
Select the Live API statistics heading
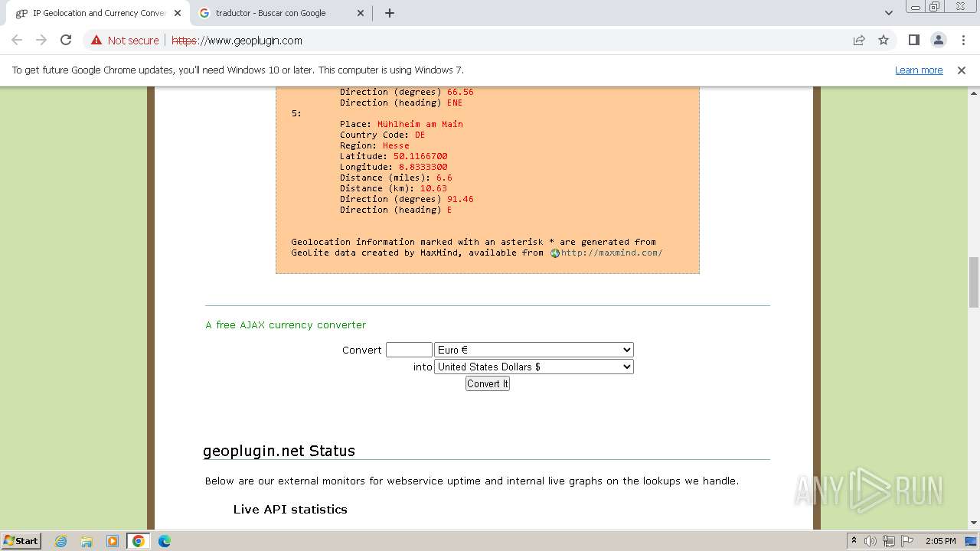point(290,509)
